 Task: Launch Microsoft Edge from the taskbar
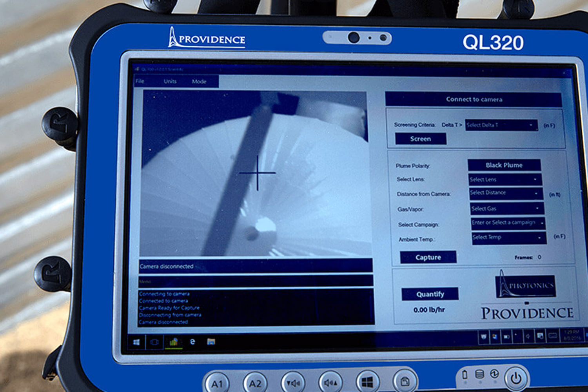(192, 342)
